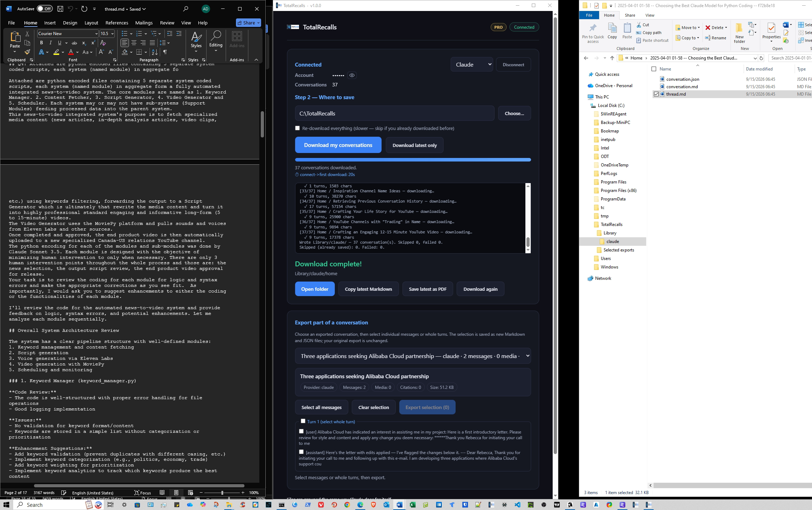
Task: Apply Italic formatting in Word
Action: [x=50, y=43]
